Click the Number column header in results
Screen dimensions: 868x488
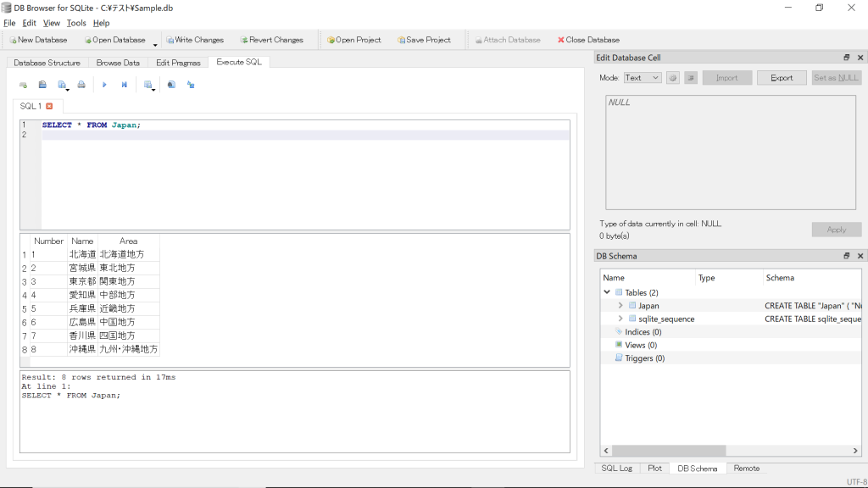pos(48,241)
